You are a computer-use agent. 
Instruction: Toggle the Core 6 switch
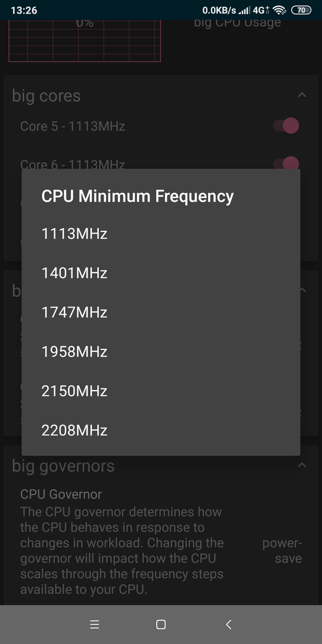(286, 163)
